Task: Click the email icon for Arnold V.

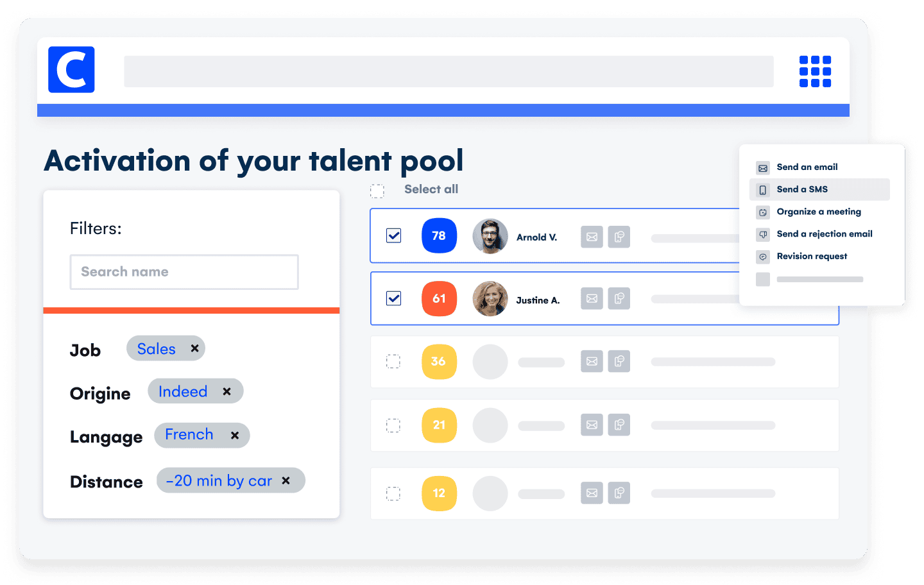Action: 592,237
